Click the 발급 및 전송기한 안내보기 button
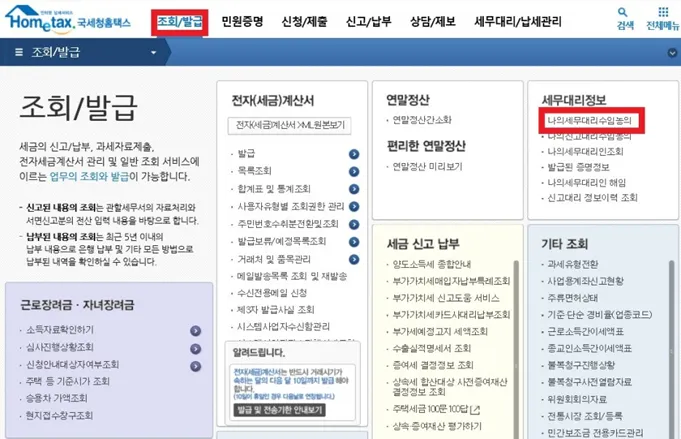 coord(280,410)
